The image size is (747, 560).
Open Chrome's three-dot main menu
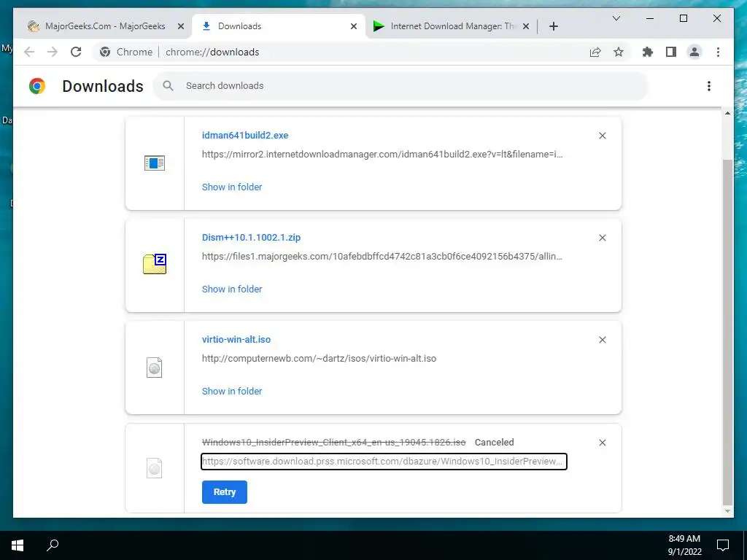[718, 52]
